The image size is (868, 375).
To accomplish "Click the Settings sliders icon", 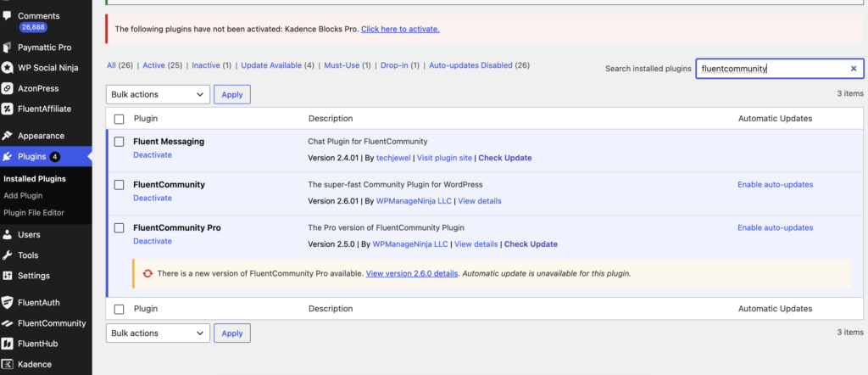I will click(7, 275).
